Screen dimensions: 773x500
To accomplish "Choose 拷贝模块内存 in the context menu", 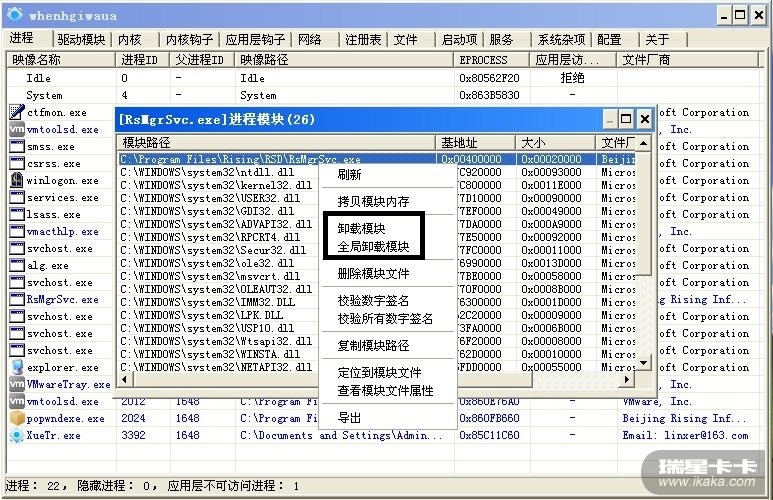I will click(x=373, y=202).
